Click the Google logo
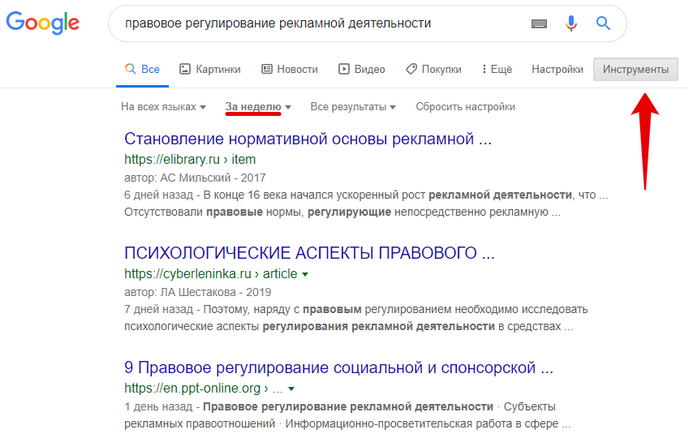This screenshot has width=688, height=443. 47,24
